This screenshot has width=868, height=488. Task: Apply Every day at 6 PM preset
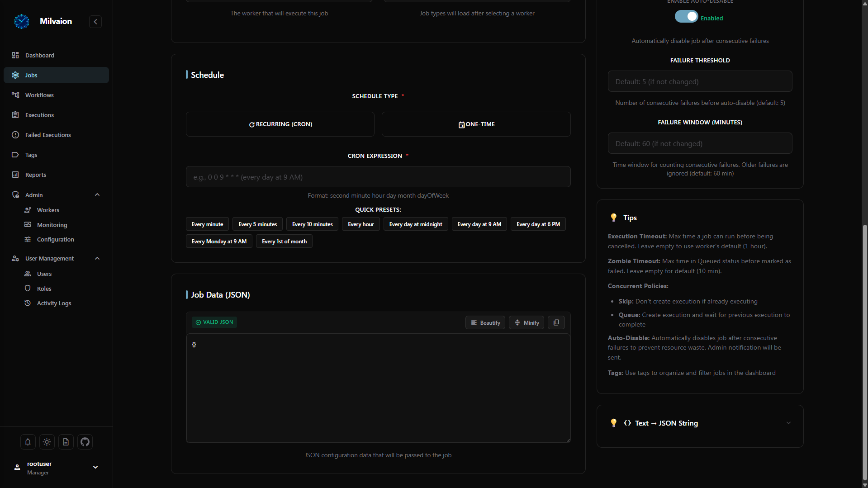538,224
